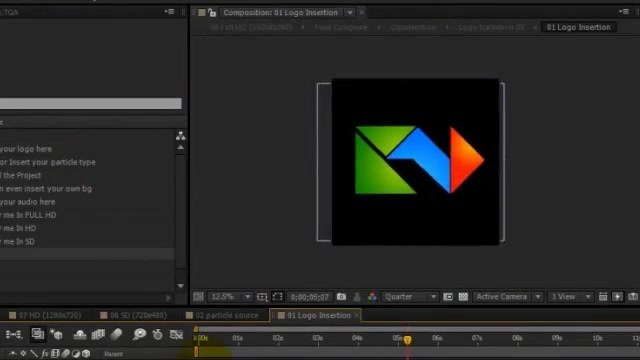This screenshot has width=640, height=360.
Task: Click the Parent column header
Action: pyautogui.click(x=113, y=354)
